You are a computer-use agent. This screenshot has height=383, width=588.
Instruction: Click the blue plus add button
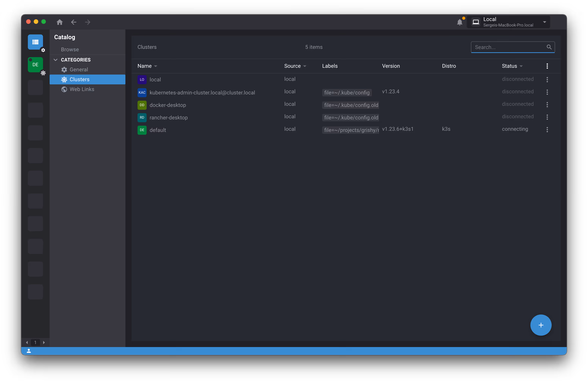click(x=541, y=325)
